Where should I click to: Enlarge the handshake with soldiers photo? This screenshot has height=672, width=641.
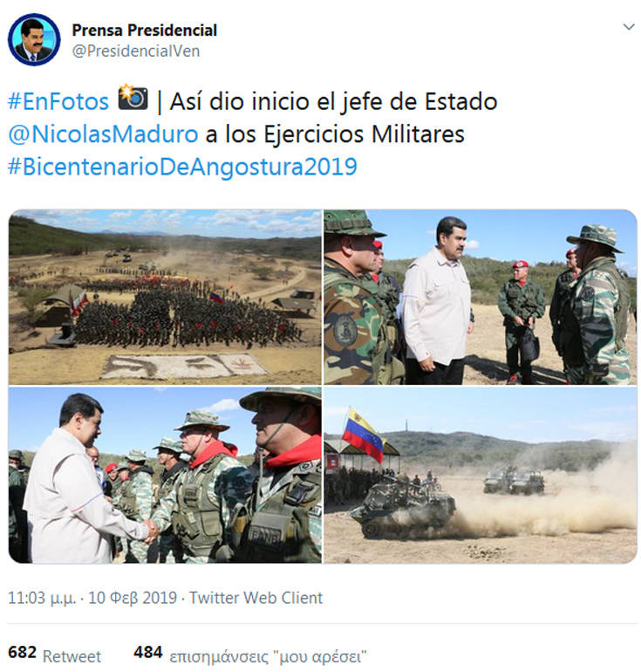click(x=165, y=475)
